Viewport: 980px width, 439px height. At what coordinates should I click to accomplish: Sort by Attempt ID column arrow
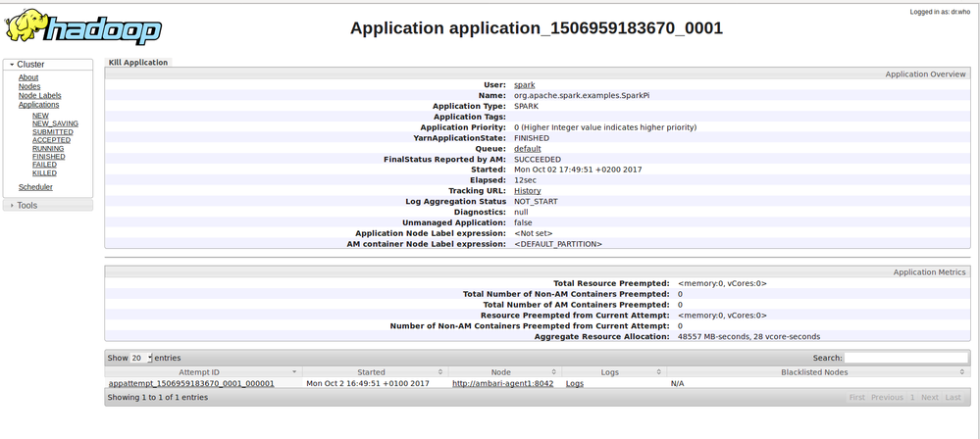tap(294, 372)
